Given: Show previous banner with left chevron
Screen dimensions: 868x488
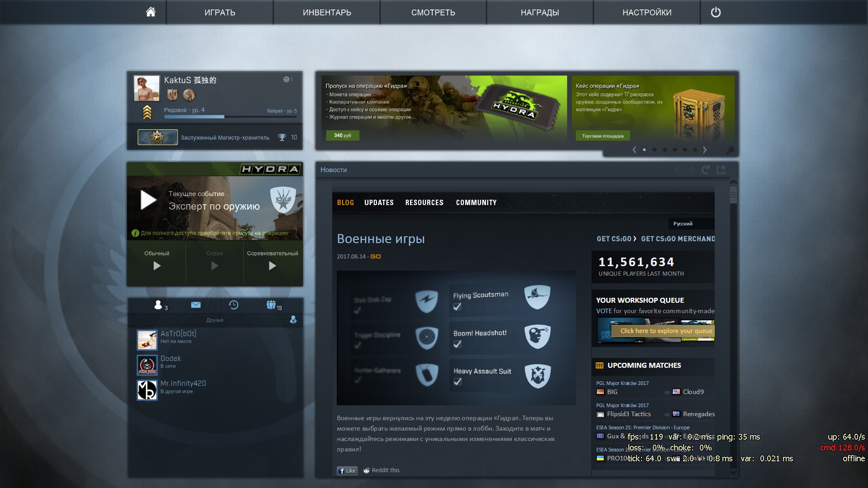Looking at the screenshot, I should (634, 150).
